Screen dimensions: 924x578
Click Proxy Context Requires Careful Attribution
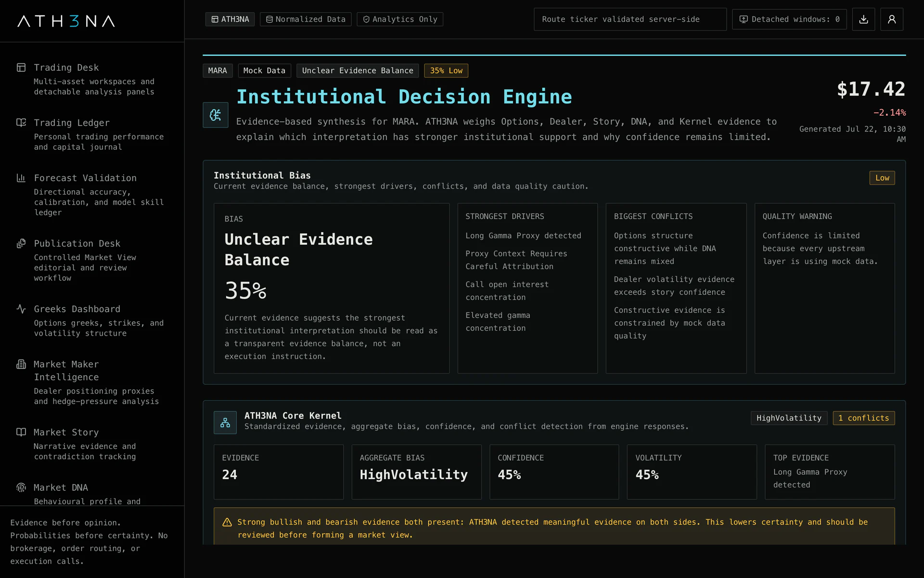click(x=516, y=260)
